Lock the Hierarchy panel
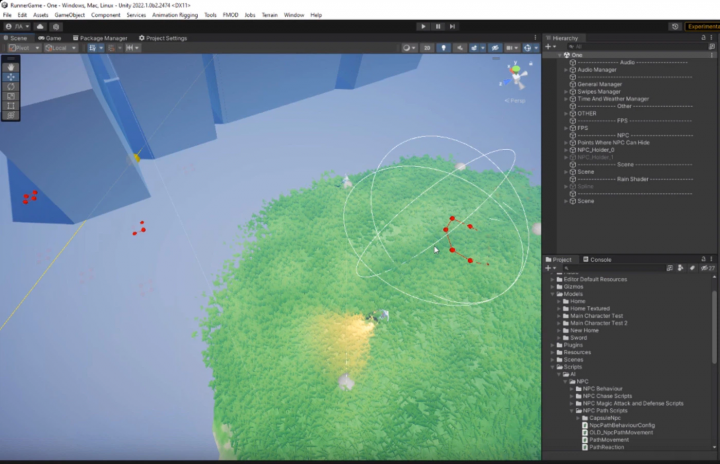The height and width of the screenshot is (464, 720). point(703,38)
